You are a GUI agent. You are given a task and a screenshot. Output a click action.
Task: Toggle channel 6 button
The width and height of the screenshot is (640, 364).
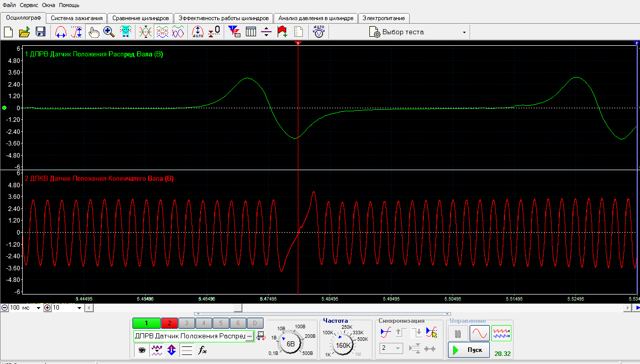pyautogui.click(x=238, y=323)
